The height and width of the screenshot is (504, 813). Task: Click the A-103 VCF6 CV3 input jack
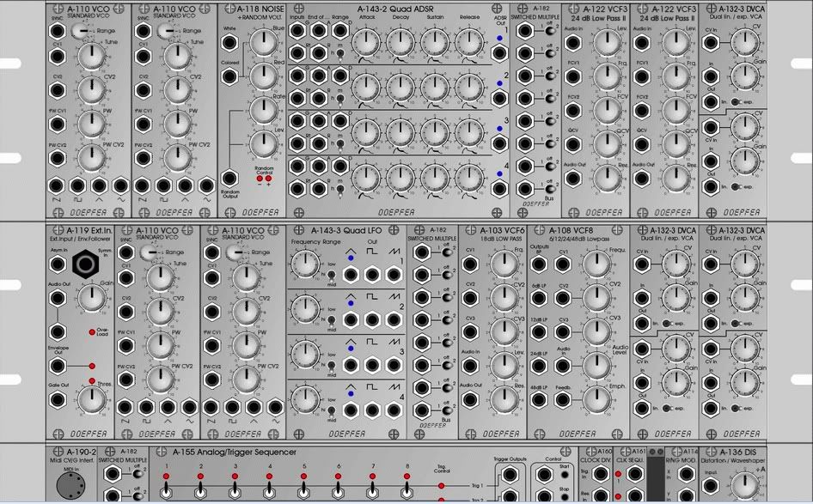[470, 332]
